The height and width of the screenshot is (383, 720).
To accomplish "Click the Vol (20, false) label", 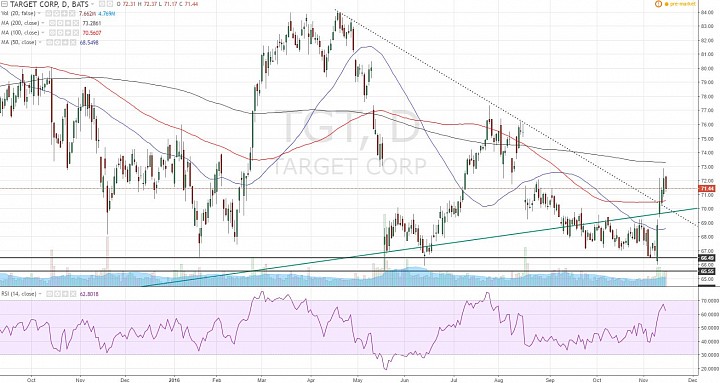I will (18, 13).
